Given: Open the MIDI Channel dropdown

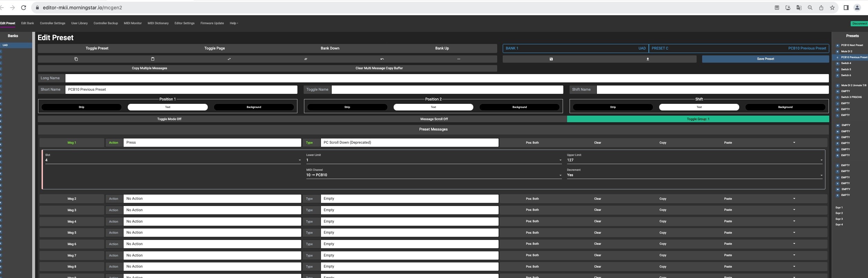Looking at the screenshot, I should click(x=434, y=175).
